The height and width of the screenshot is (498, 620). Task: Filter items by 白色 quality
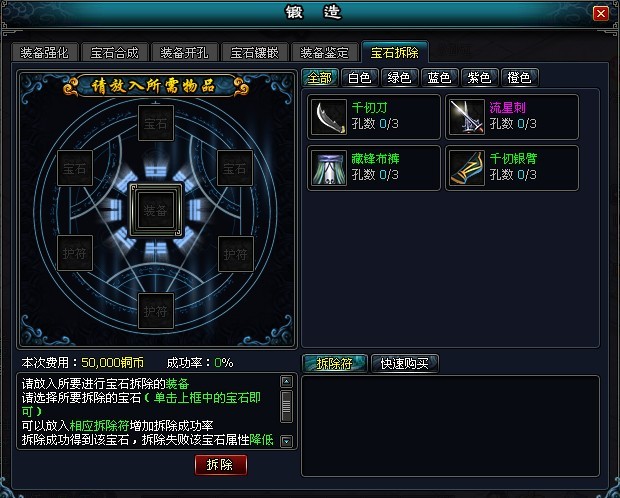359,78
